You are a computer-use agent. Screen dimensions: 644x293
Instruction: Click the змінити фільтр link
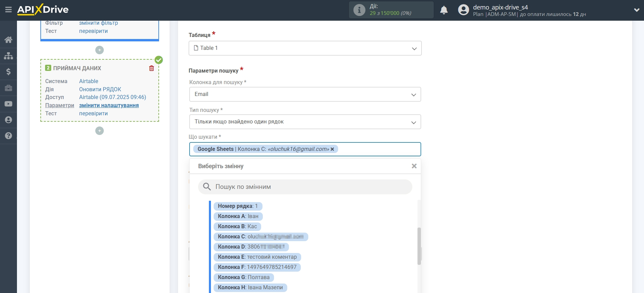pyautogui.click(x=98, y=23)
